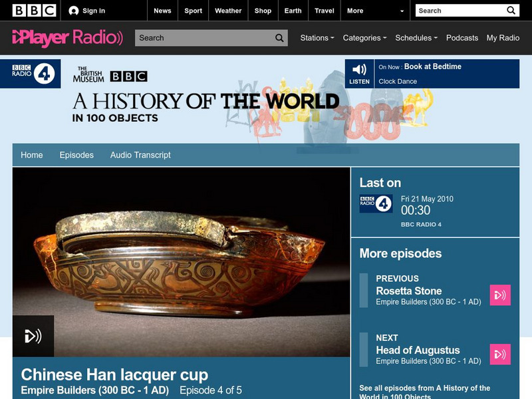Select Weather in BBC navigation
Screen dimensions: 532x399
[x=228, y=11]
